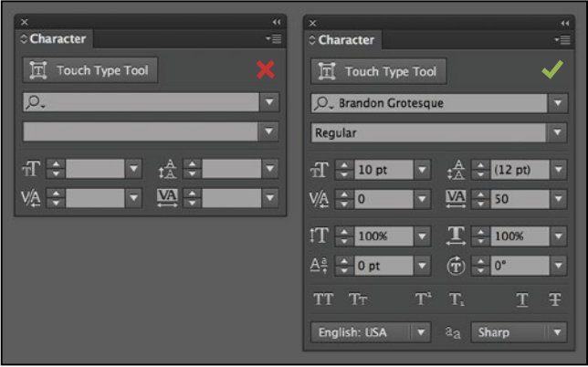Click the (12 pt) leading field
The image size is (588, 367).
520,170
